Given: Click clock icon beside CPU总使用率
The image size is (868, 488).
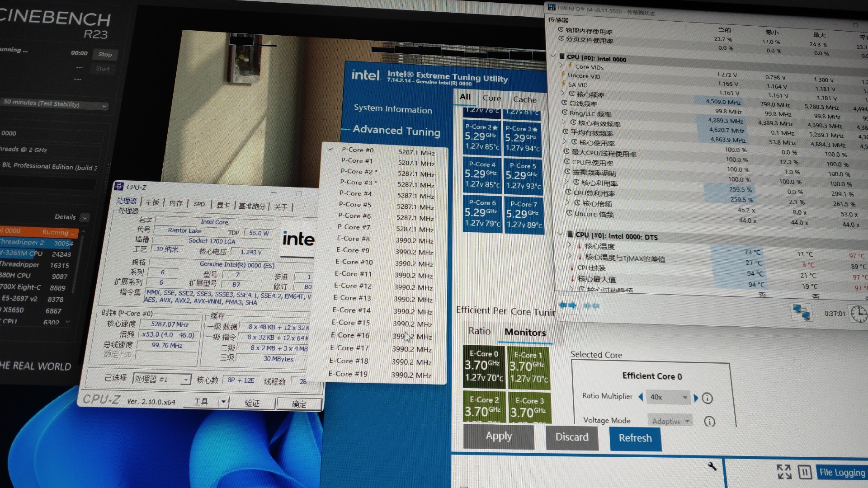Looking at the screenshot, I should click(567, 161).
